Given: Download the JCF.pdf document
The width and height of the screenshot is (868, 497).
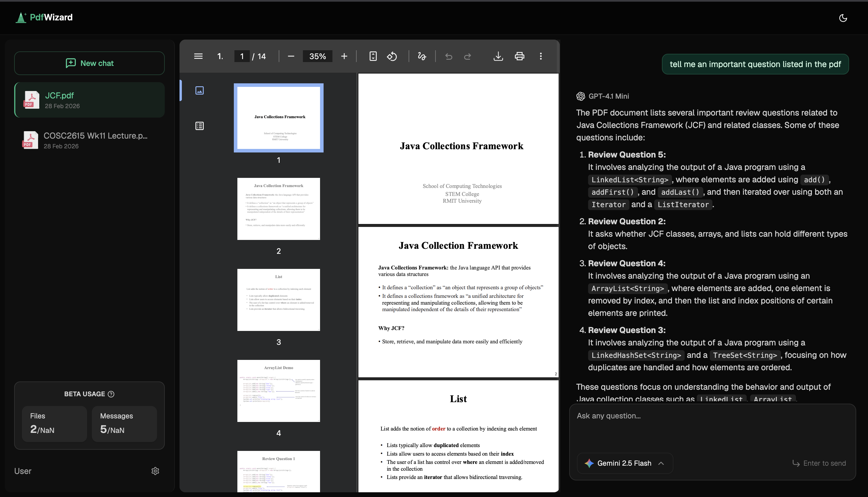Looking at the screenshot, I should pyautogui.click(x=498, y=56).
